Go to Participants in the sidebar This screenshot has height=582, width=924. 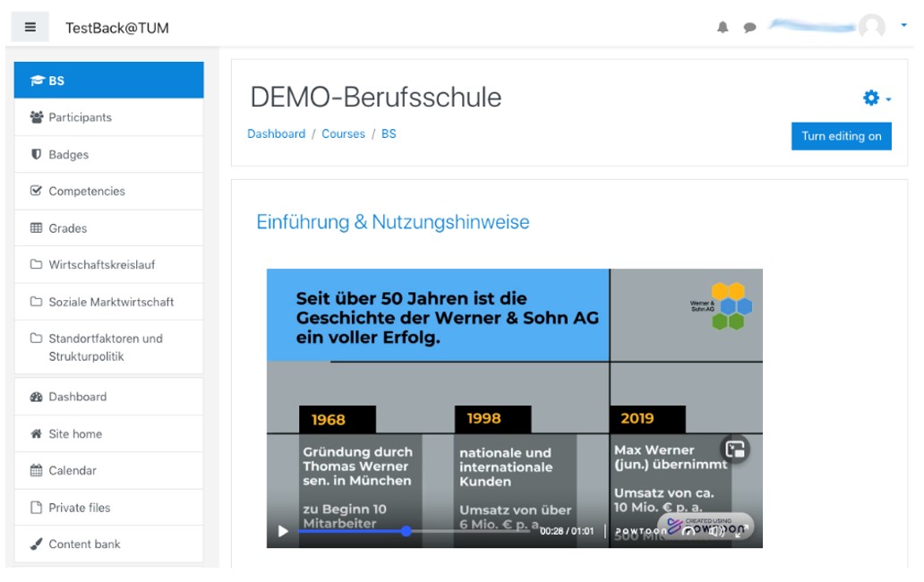[x=80, y=117]
